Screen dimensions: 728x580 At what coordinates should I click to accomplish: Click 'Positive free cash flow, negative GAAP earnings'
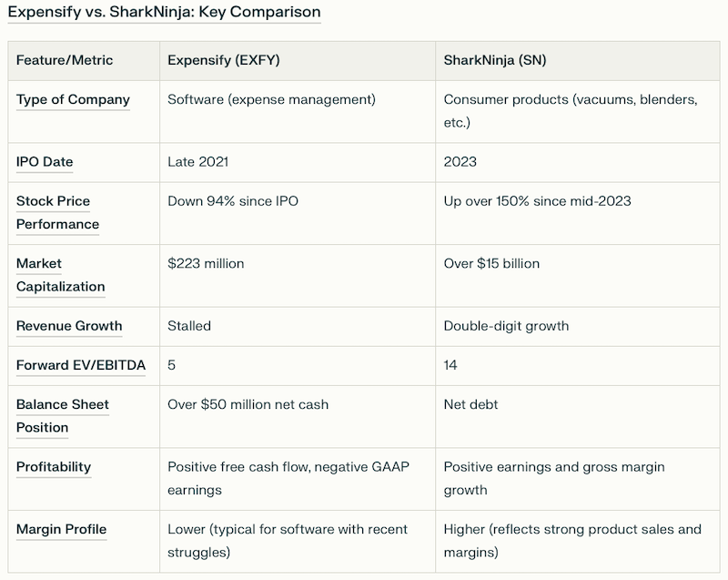[x=288, y=478]
